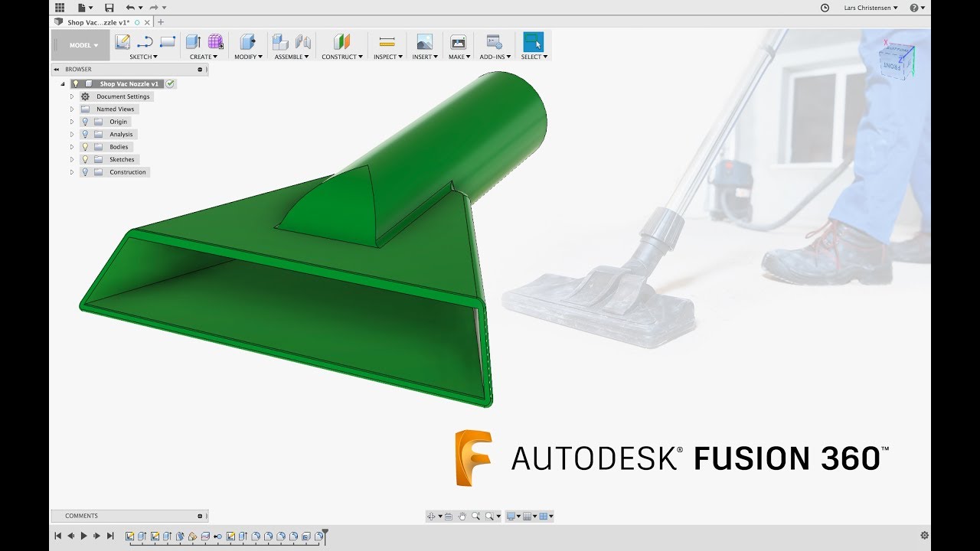Viewport: 980px width, 551px height.
Task: Open the CREATE menu
Action: (204, 57)
